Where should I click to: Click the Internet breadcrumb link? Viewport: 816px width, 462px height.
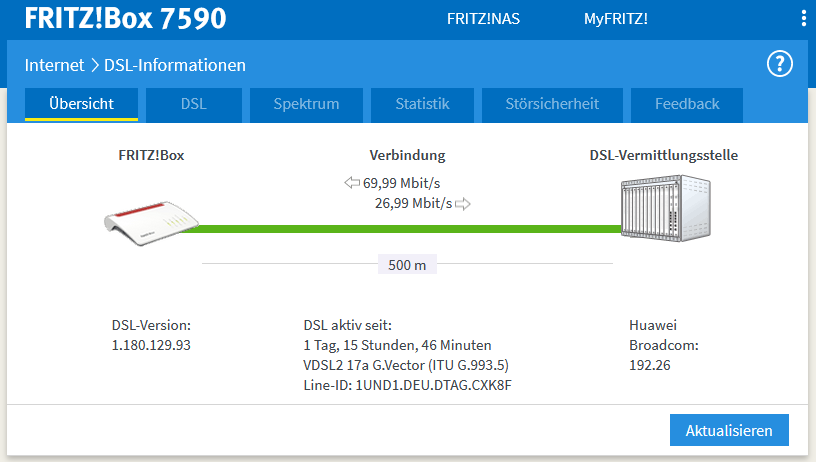click(54, 66)
